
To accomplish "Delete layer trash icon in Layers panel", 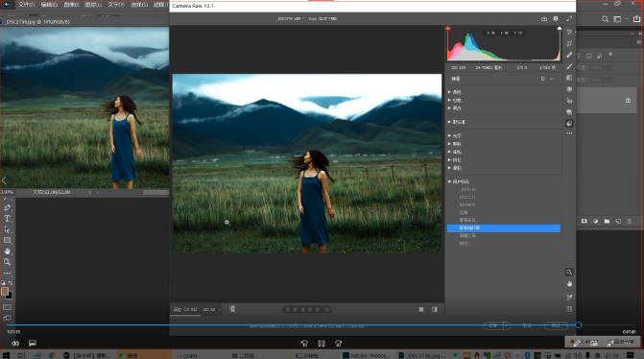I will click(630, 222).
